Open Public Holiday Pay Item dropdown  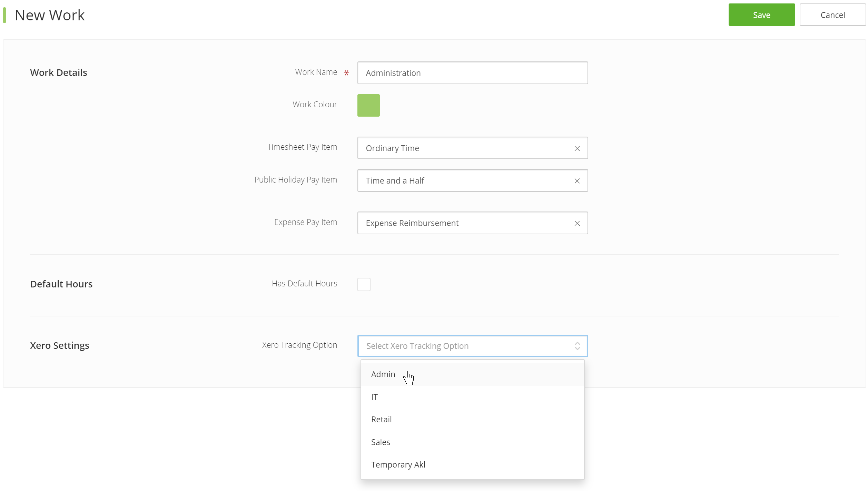coord(472,180)
